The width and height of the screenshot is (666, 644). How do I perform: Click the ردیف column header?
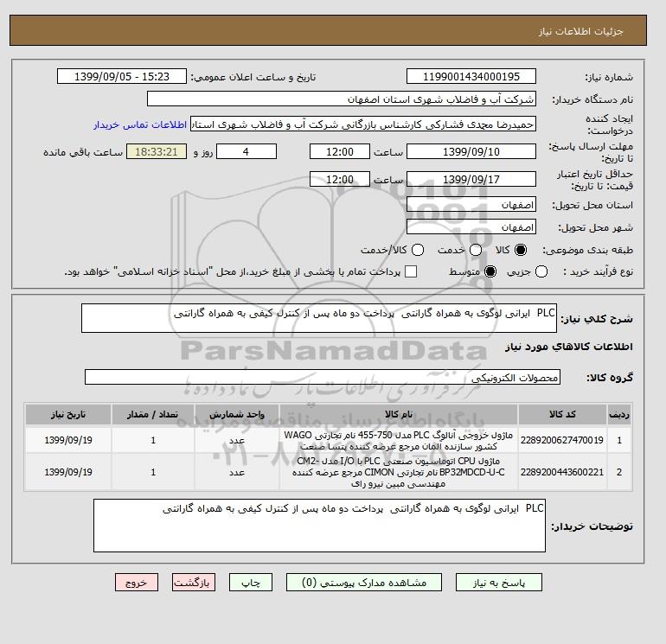(x=619, y=414)
